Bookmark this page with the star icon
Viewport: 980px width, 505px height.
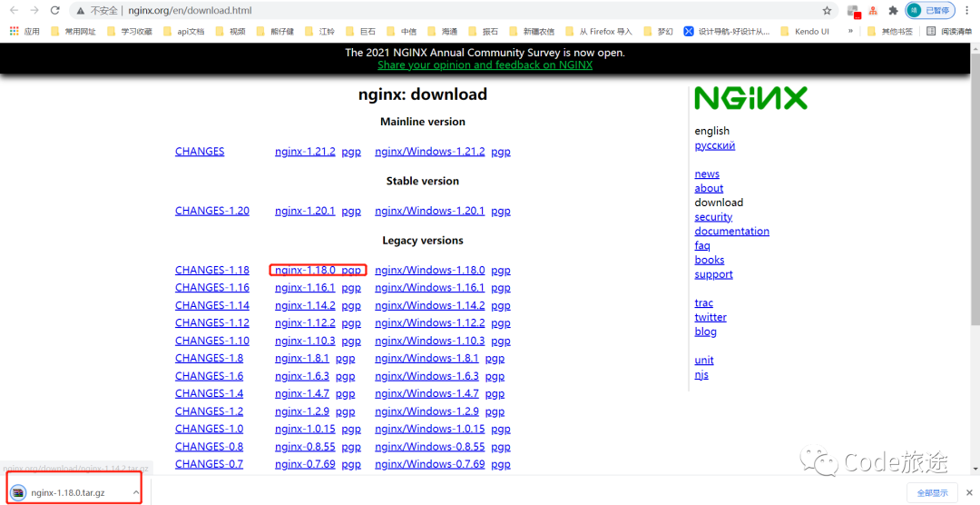point(827,11)
